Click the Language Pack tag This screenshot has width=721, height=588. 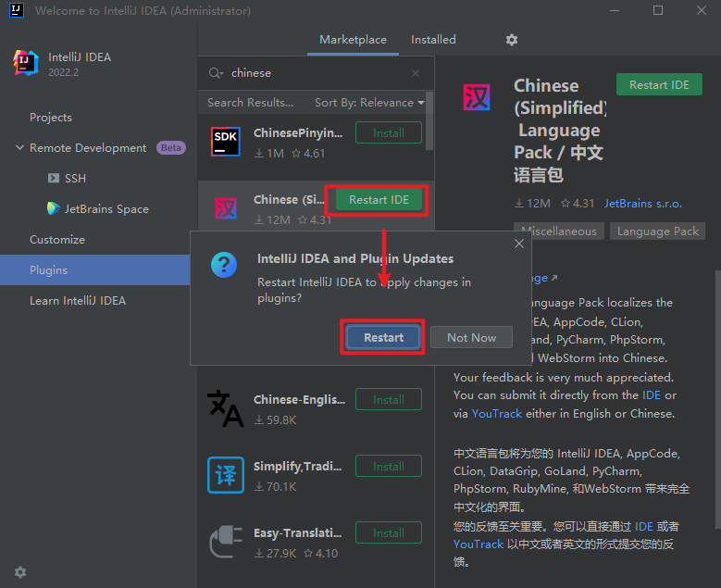click(657, 231)
